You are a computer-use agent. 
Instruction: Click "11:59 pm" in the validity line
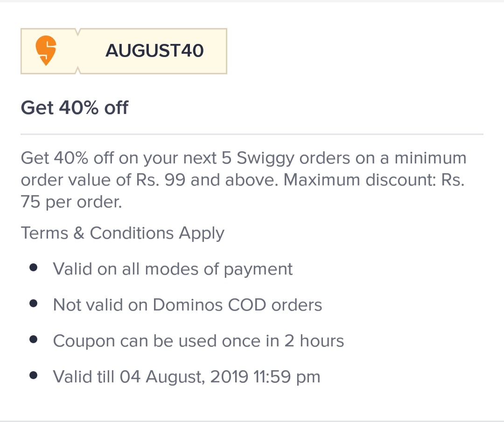point(287,377)
